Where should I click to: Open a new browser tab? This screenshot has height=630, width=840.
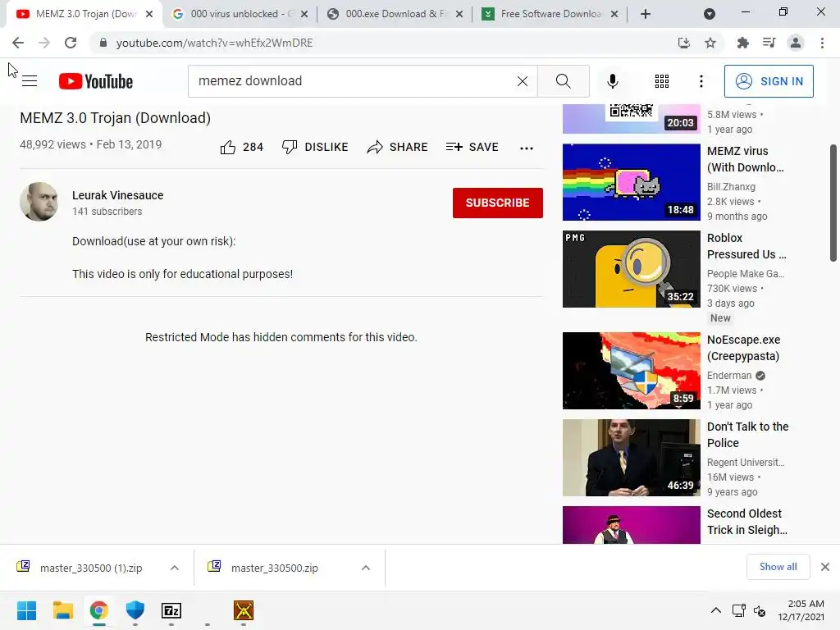[646, 14]
